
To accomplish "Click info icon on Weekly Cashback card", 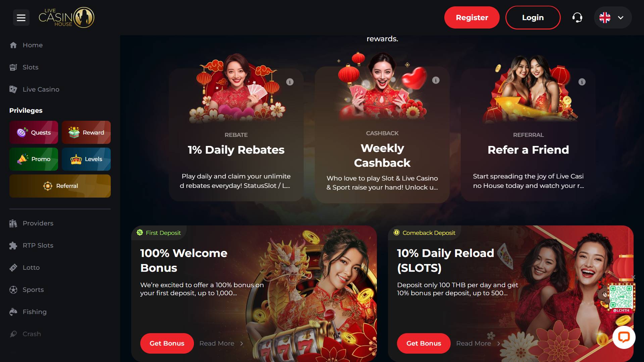I will pos(436,80).
